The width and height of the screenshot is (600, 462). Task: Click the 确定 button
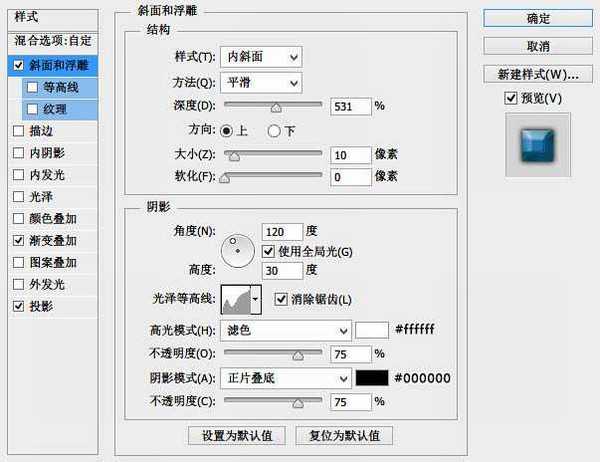532,17
